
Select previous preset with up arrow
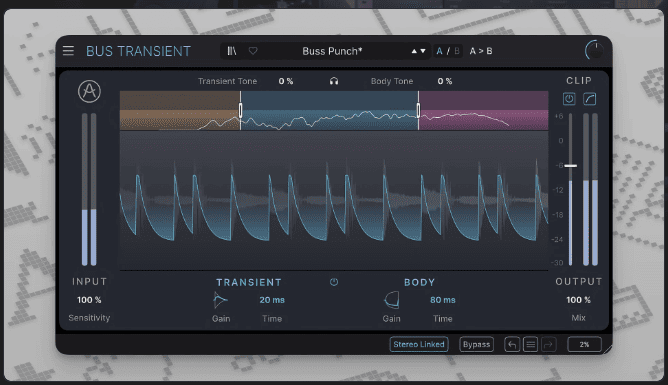coord(414,51)
